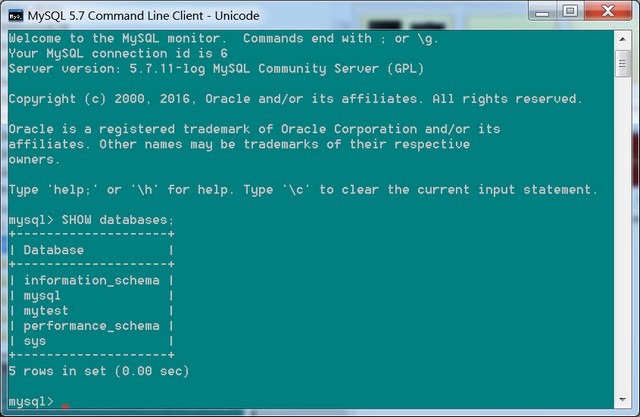The height and width of the screenshot is (417, 640).
Task: Click the empty scrollbar track below thumb
Action: [x=622, y=233]
